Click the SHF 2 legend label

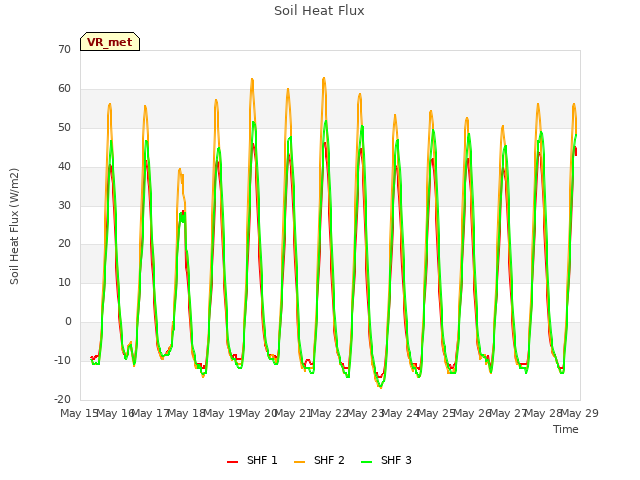329,460
